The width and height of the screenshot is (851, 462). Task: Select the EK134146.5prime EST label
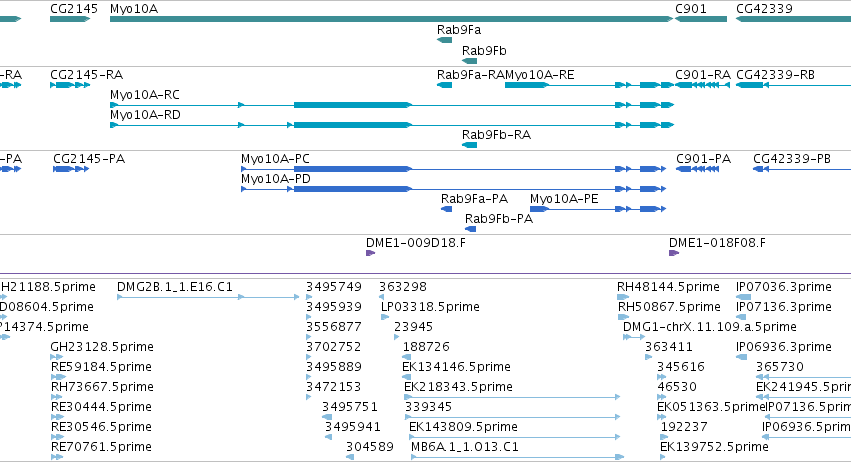click(x=456, y=367)
